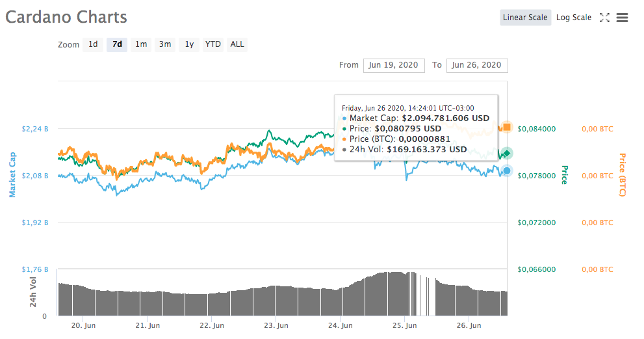Open the chart hamburger menu
This screenshot has width=644, height=339.
click(x=622, y=18)
